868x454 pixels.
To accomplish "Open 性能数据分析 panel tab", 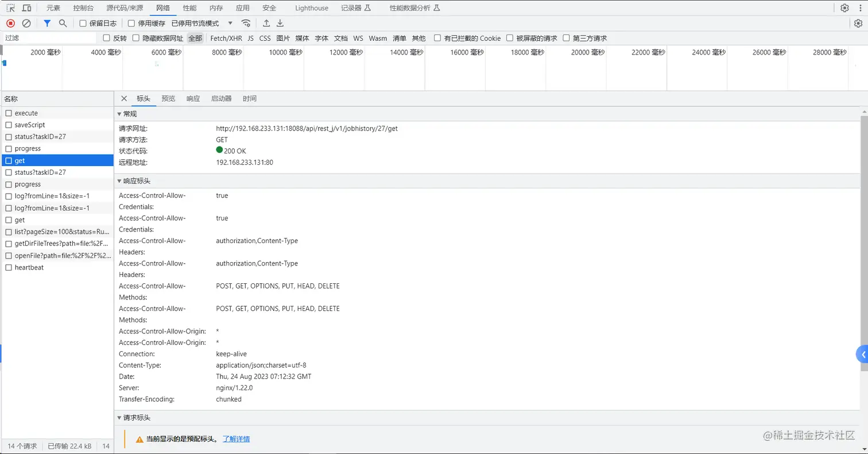I will click(x=414, y=8).
